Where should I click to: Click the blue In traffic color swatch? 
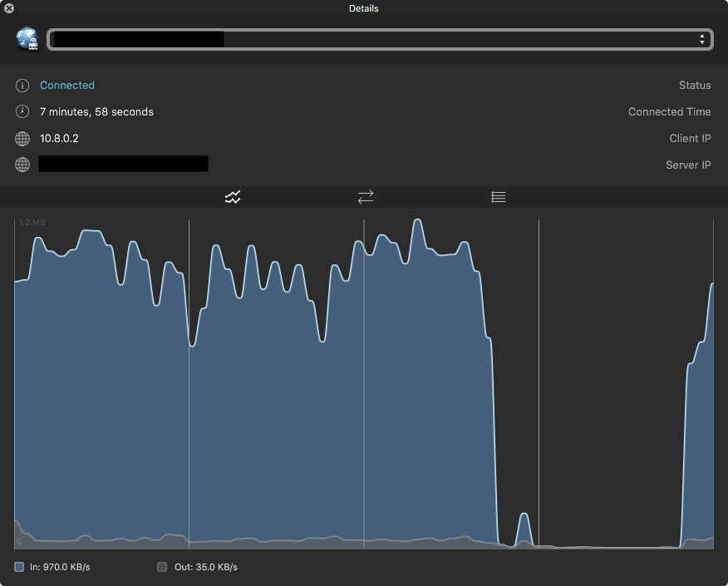(x=19, y=567)
